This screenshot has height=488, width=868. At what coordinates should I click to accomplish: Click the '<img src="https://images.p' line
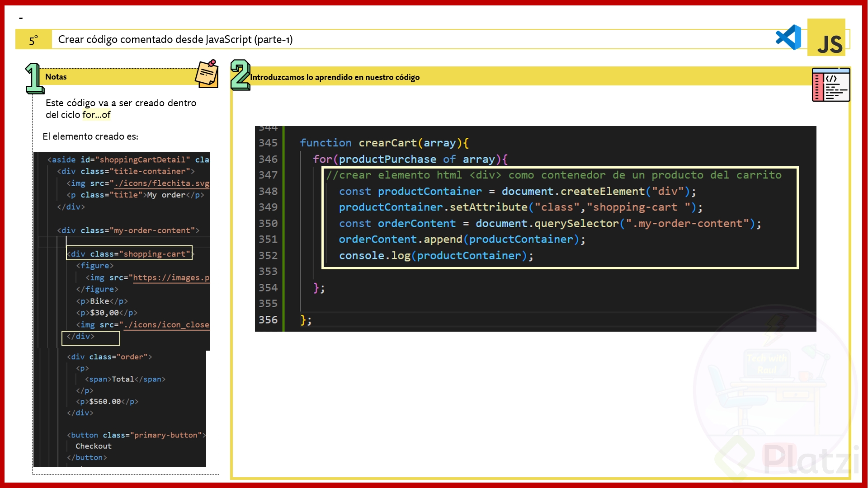[x=147, y=277]
